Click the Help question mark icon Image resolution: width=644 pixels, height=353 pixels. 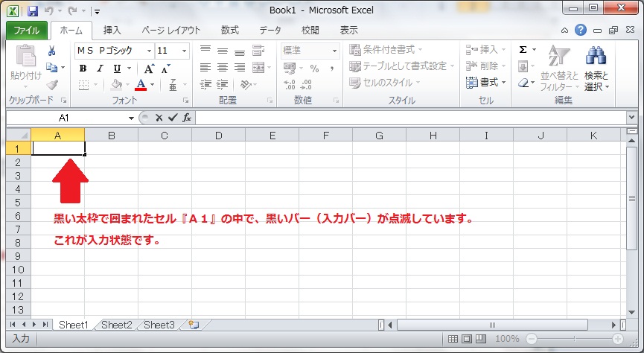[580, 30]
